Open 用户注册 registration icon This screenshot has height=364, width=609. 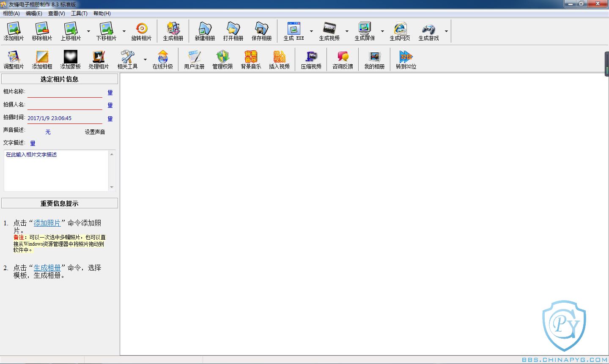pyautogui.click(x=194, y=60)
